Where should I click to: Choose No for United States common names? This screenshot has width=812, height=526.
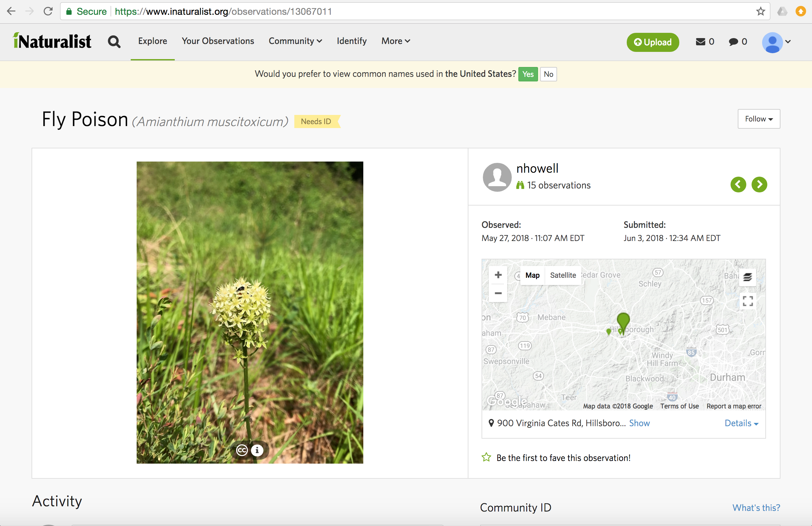(548, 74)
